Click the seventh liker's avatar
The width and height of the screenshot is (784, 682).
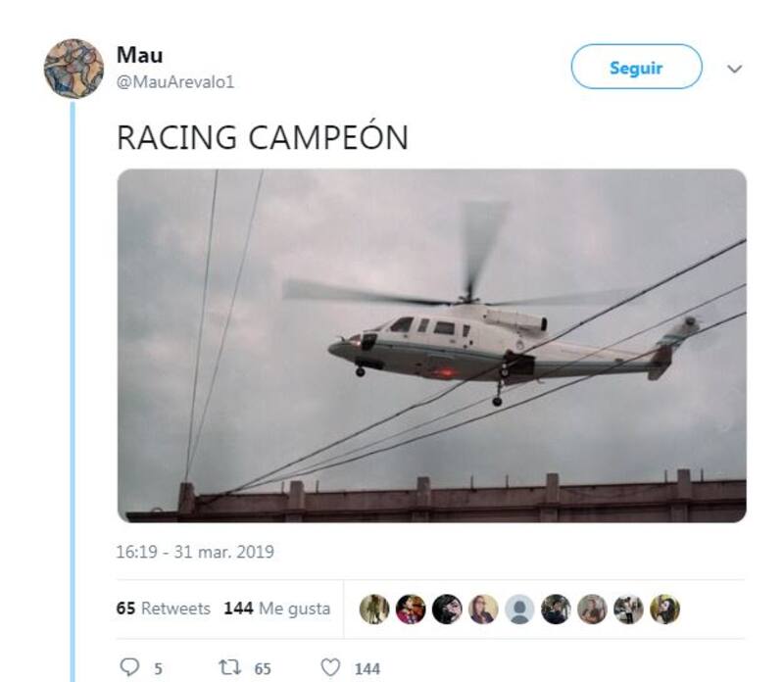592,609
